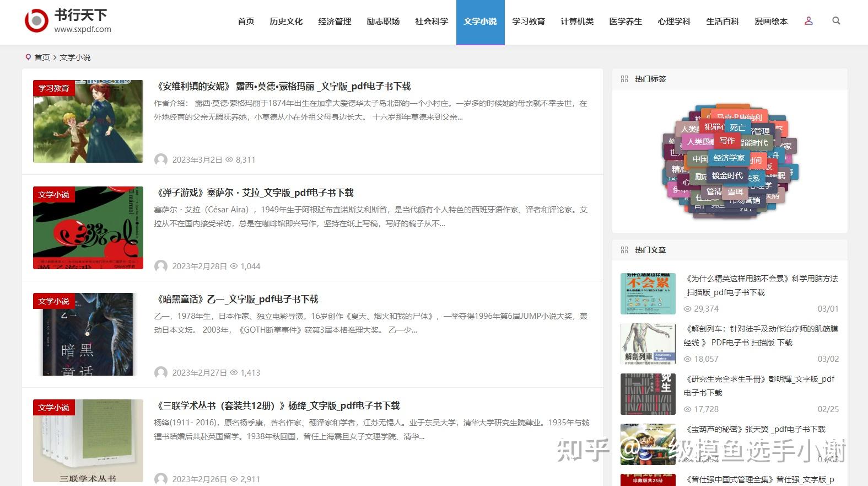The image size is (868, 486).
Task: Click the views eye icon next to 2,911
Action: tap(234, 479)
